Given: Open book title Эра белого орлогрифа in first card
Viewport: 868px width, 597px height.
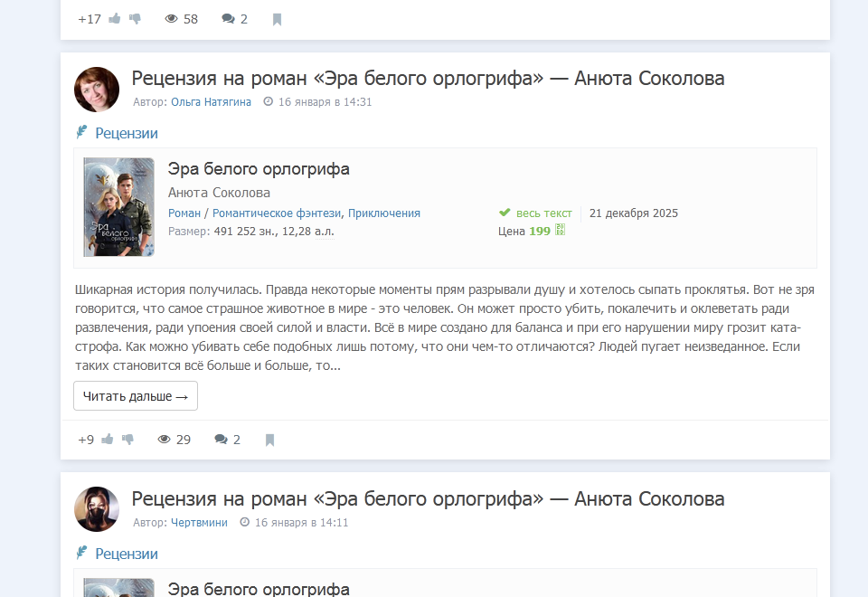Looking at the screenshot, I should [x=259, y=169].
